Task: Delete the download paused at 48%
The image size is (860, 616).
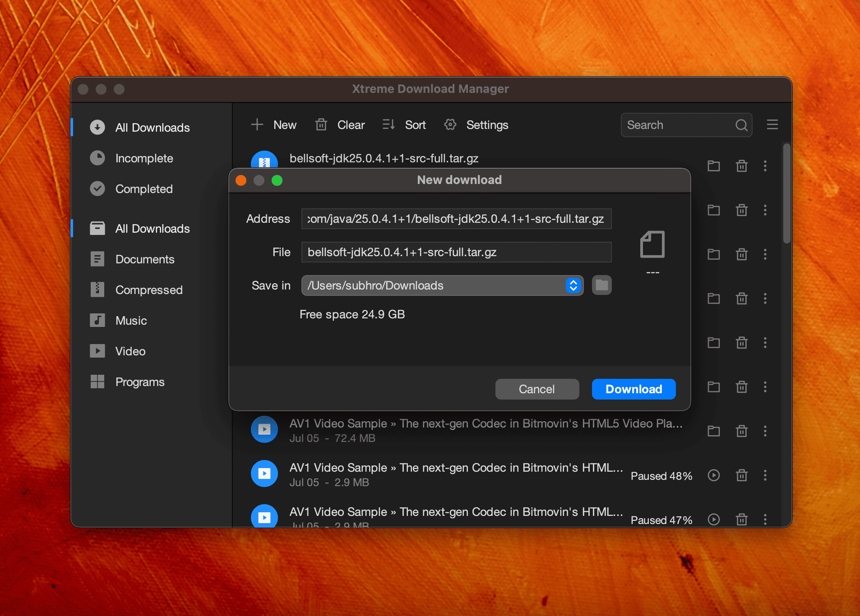Action: (x=742, y=475)
